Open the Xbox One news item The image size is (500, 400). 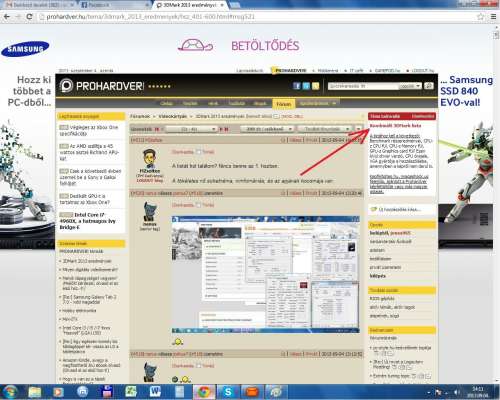pos(89,130)
